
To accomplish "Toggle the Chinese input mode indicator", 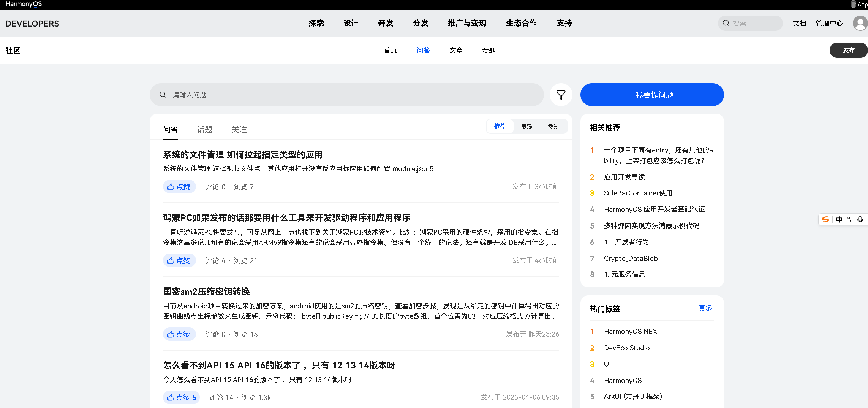I will 839,219.
